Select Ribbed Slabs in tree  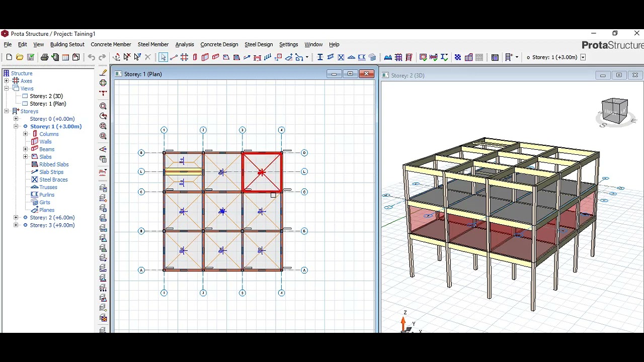54,164
